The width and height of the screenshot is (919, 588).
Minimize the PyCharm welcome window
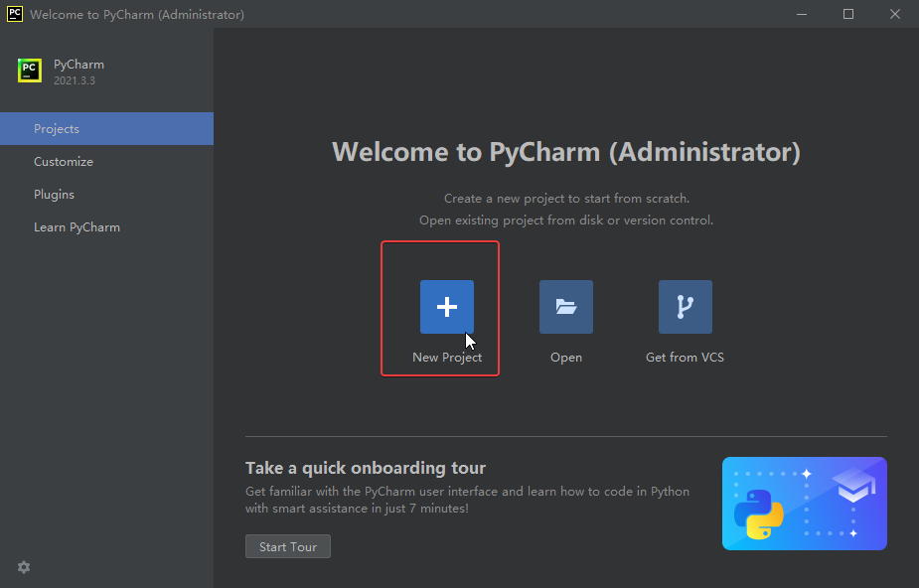coord(802,14)
